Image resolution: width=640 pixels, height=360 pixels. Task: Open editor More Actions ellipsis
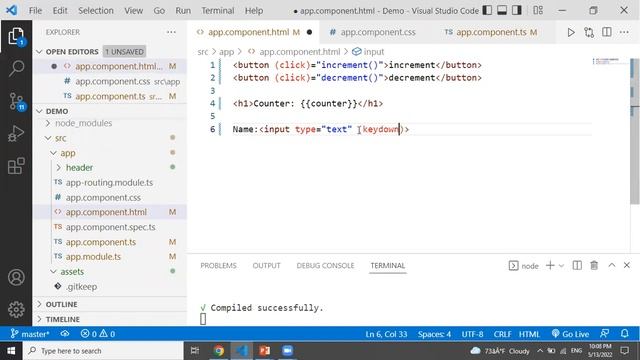pos(624,32)
